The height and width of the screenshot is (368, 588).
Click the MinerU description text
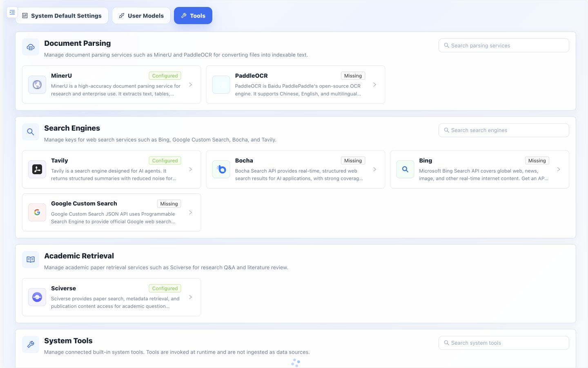coord(116,90)
